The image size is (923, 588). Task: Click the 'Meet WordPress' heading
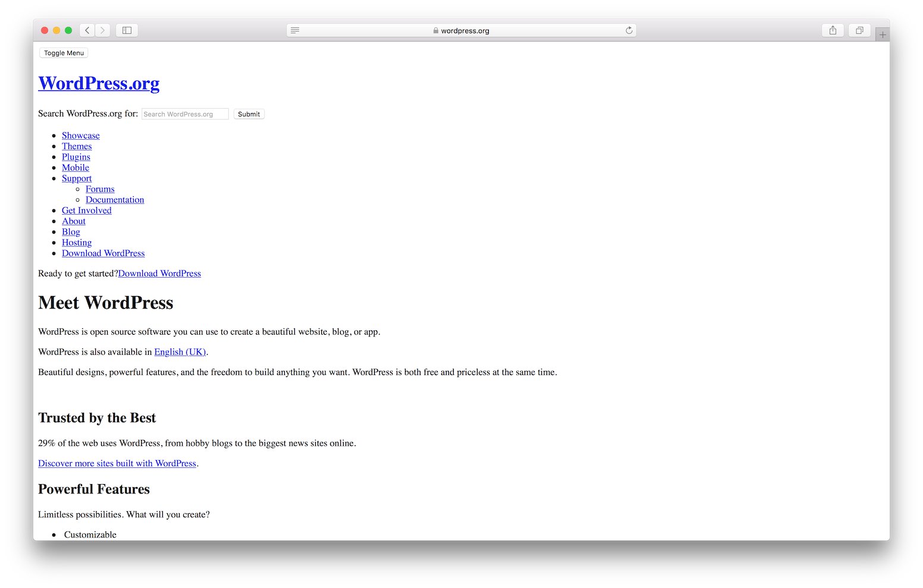pyautogui.click(x=106, y=303)
